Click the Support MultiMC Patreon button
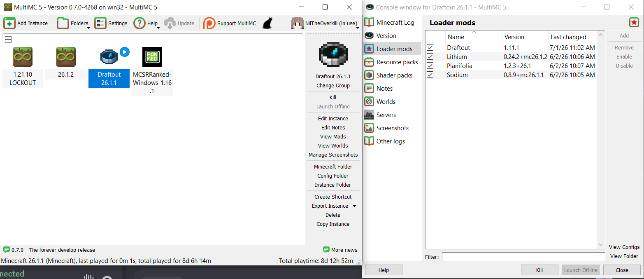The image size is (644, 279). 230,23
